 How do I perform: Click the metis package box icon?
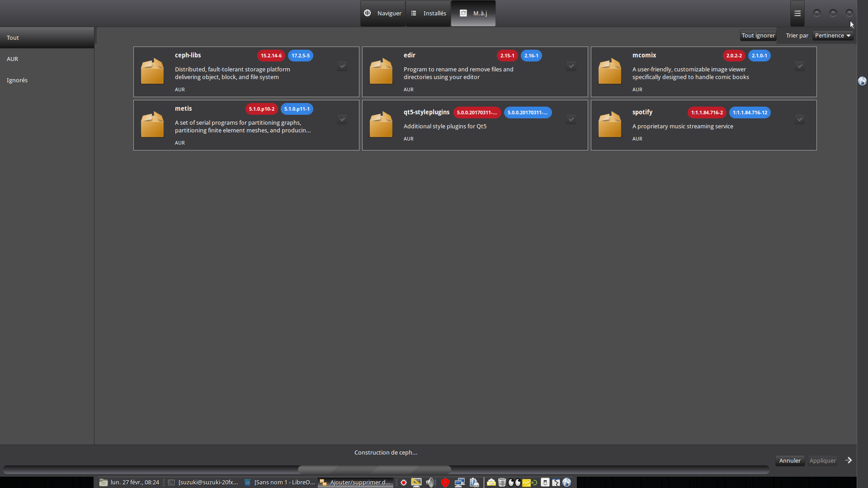[152, 124]
